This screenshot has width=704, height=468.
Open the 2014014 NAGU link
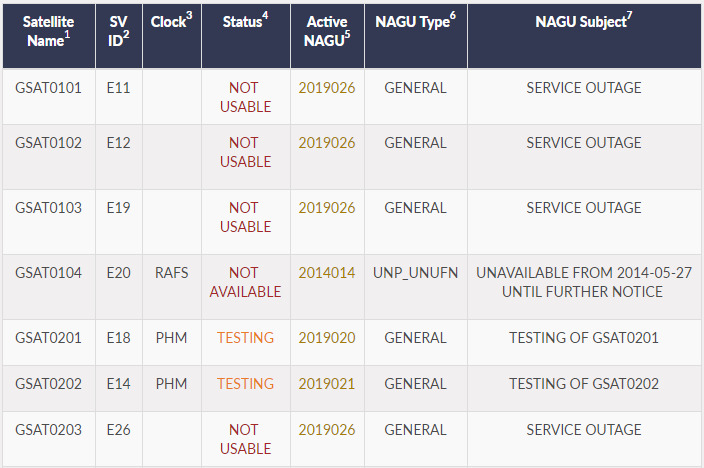(x=326, y=272)
